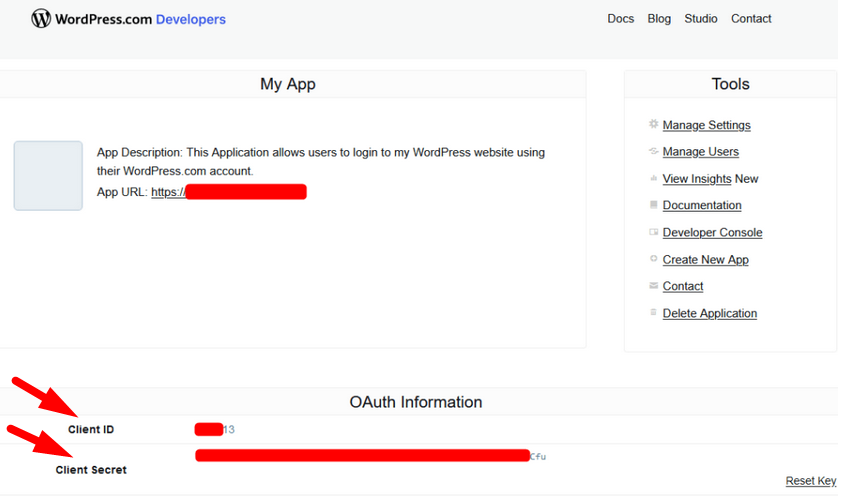The height and width of the screenshot is (500, 843).
Task: Open the Manage Settings link
Action: [706, 125]
